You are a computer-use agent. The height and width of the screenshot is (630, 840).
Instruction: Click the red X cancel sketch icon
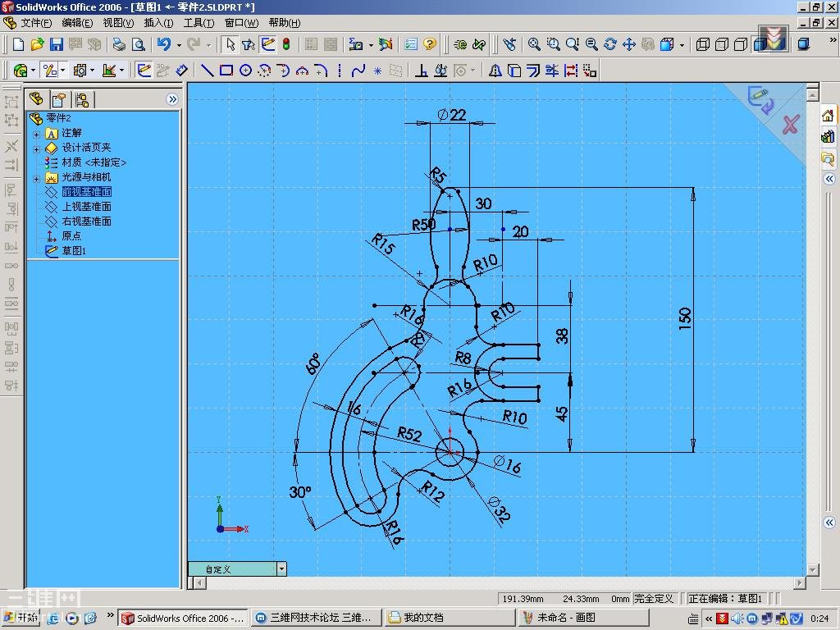coord(790,125)
